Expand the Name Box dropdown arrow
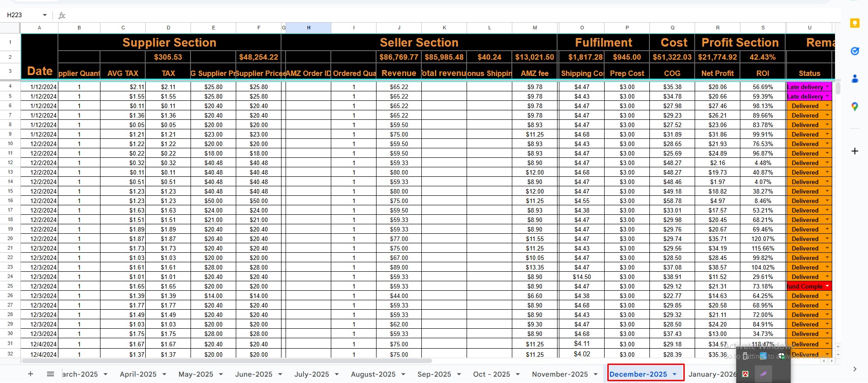 point(44,15)
